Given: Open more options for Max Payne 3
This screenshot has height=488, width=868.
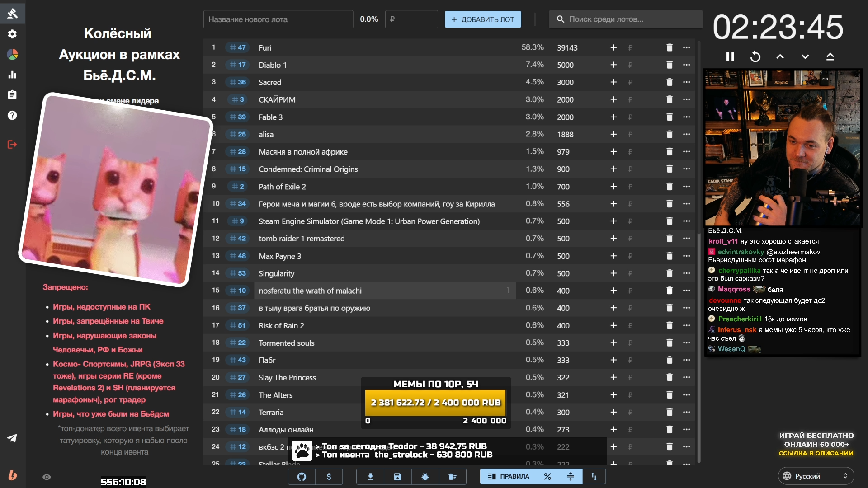Looking at the screenshot, I should (x=687, y=256).
